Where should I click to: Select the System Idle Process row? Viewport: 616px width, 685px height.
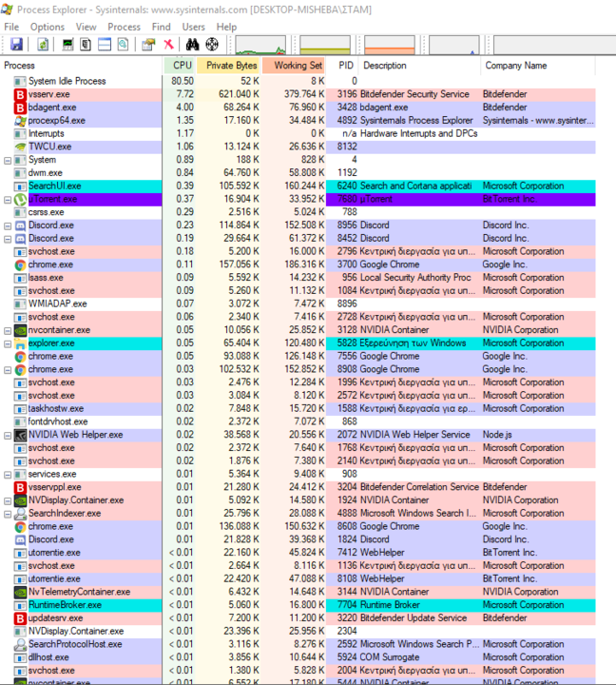click(298, 81)
